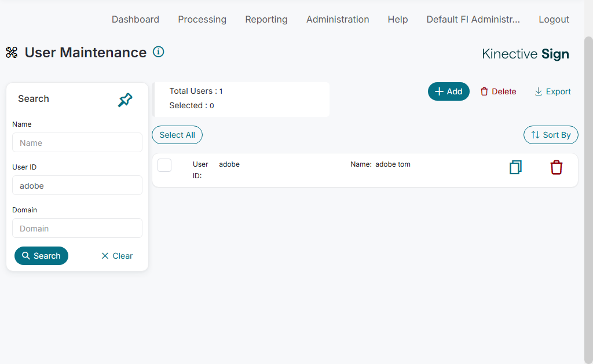This screenshot has width=593, height=364.
Task: Click the Kinective Sign logo
Action: (525, 54)
